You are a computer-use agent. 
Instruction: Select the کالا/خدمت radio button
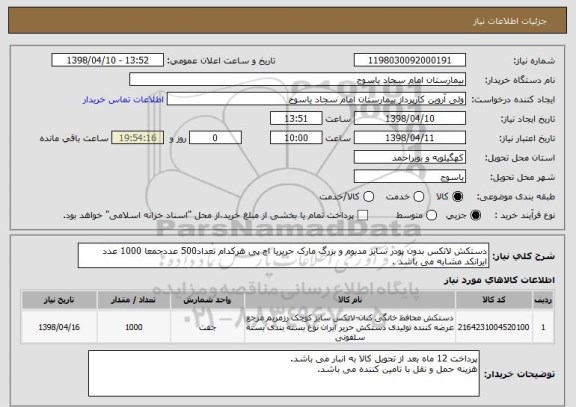pos(368,197)
